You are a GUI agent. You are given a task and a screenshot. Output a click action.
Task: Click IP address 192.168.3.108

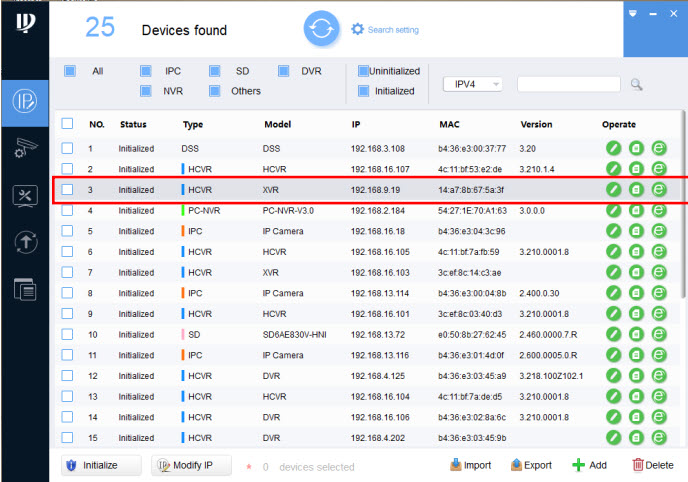(x=378, y=149)
